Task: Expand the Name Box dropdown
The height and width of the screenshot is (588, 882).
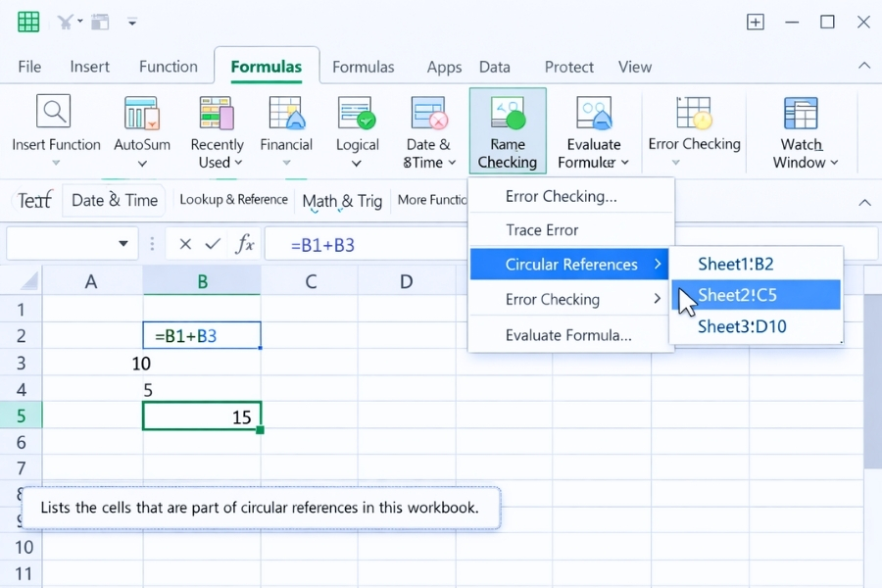Action: click(x=123, y=243)
